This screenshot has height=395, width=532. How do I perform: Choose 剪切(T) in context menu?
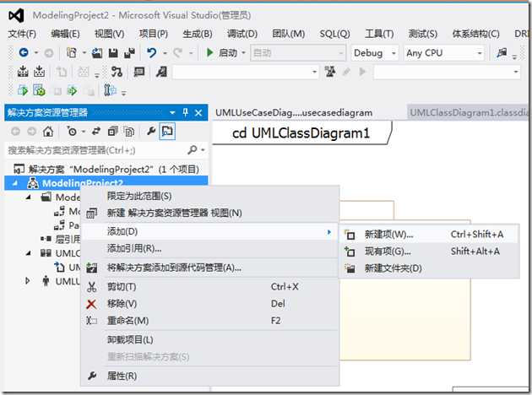coord(209,287)
